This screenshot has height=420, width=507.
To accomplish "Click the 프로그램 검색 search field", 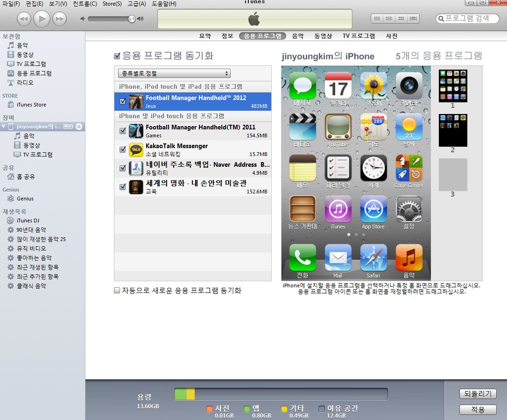I will 467,18.
